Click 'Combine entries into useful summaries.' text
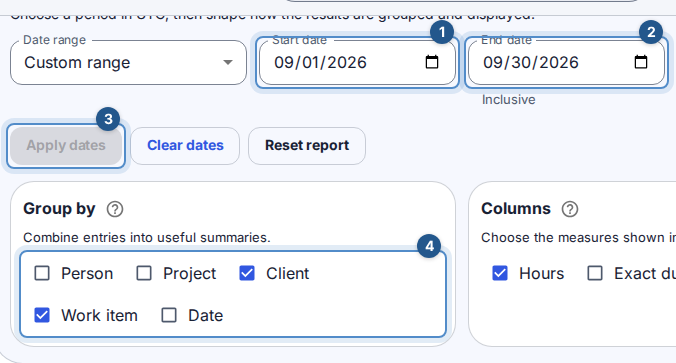 pos(147,238)
